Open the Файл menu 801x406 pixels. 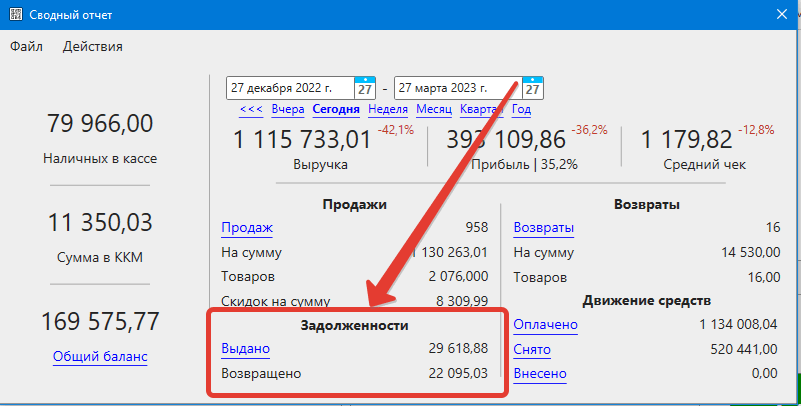pos(27,46)
